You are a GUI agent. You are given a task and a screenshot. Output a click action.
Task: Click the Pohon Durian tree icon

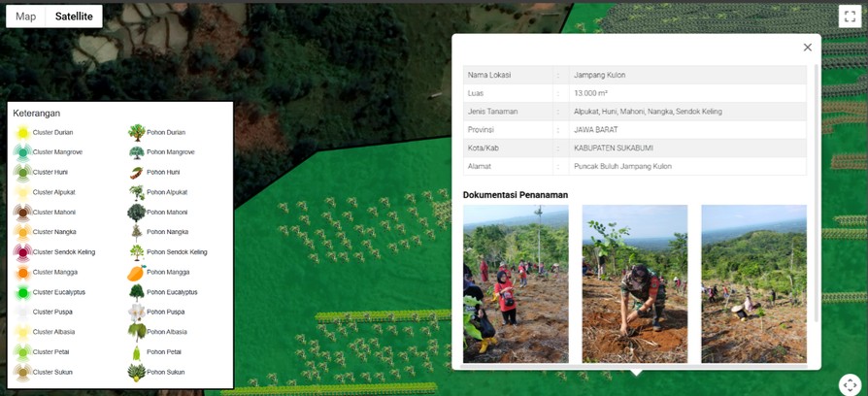pyautogui.click(x=136, y=133)
